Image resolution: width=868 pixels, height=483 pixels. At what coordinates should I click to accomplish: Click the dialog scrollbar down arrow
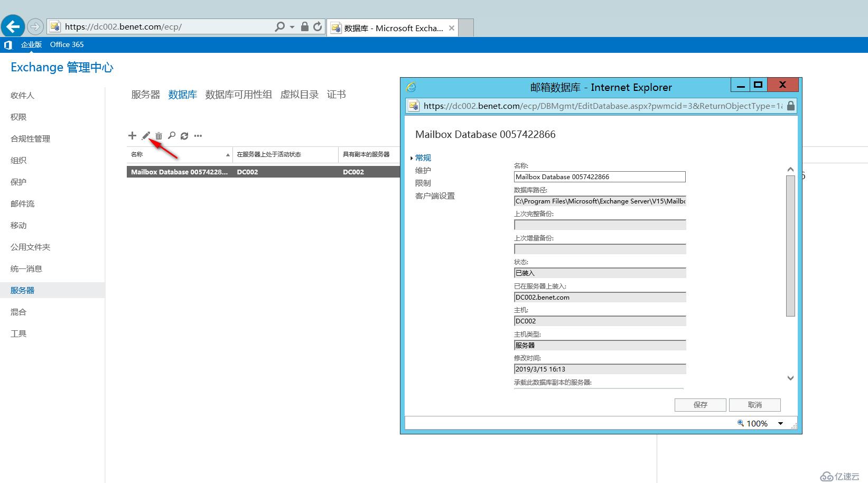790,378
